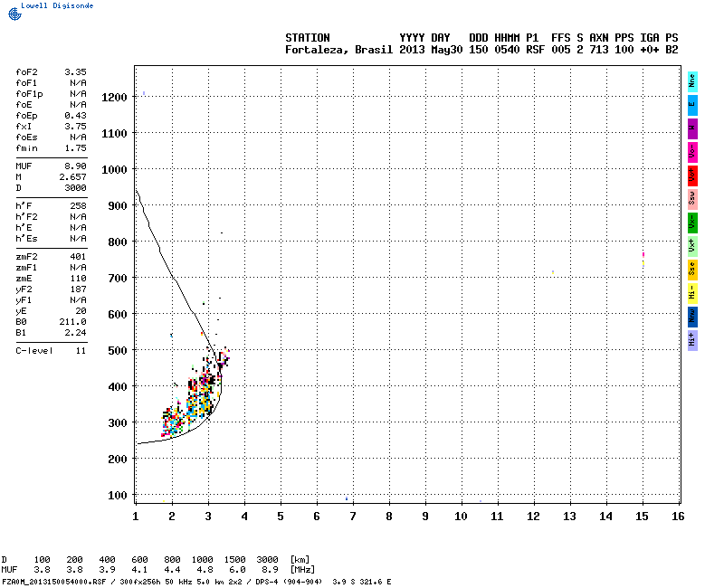Click the station name 'Fortaleza, Brasil'
The height and width of the screenshot is (588, 724).
[x=338, y=50]
